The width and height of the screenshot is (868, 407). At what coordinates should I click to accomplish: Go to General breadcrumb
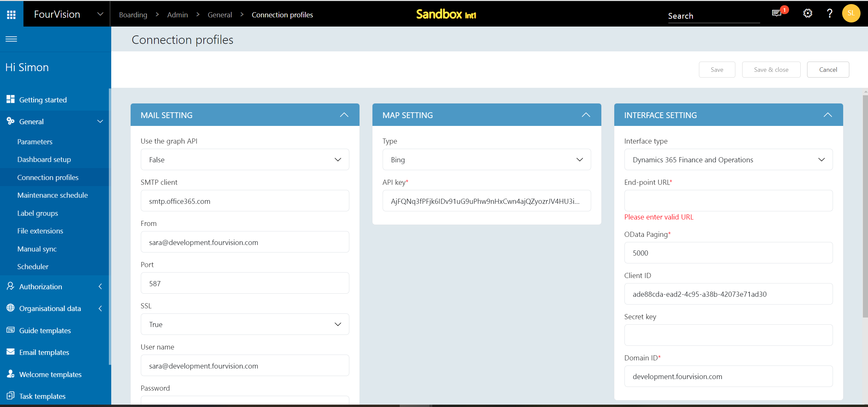220,15
